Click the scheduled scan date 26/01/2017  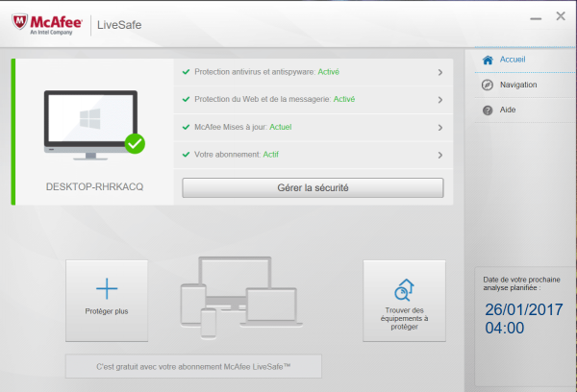coord(524,309)
